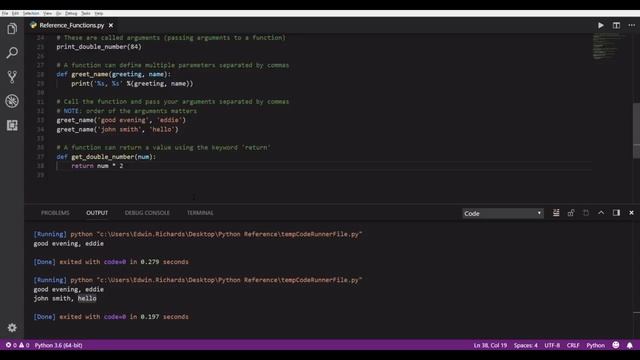Click 'john smith, hello' output line
640x360 pixels.
coord(65,298)
